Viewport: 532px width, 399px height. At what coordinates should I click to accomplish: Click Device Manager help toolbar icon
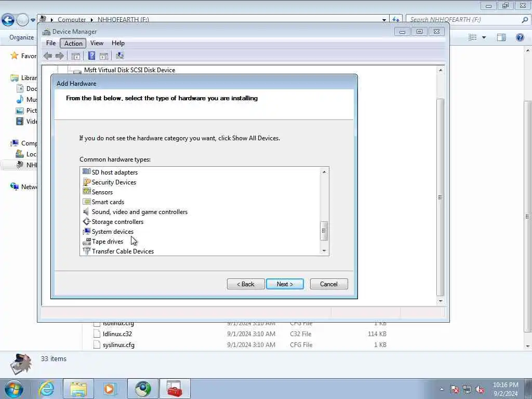[91, 56]
